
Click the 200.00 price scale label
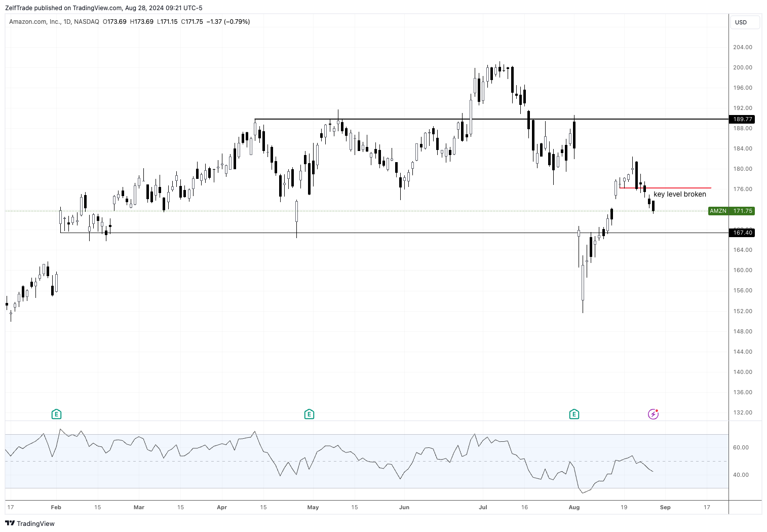(x=742, y=67)
